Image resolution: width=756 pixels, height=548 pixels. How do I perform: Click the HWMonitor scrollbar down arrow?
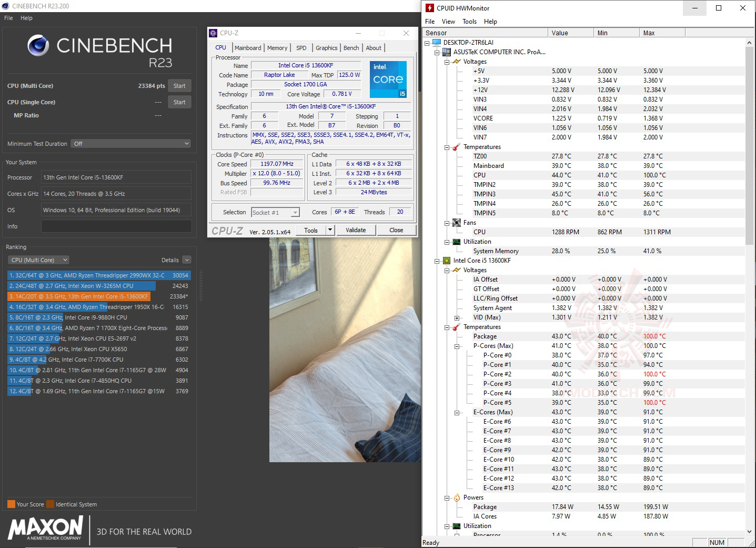coord(749,532)
